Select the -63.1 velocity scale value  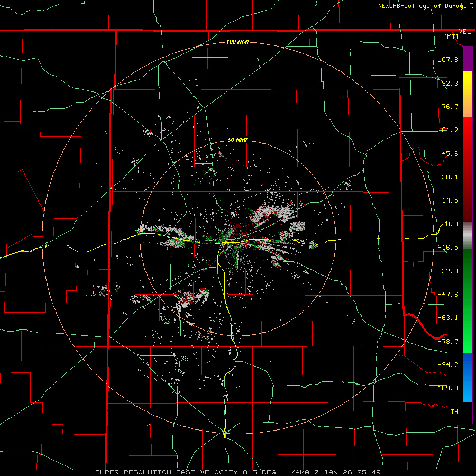coord(448,318)
